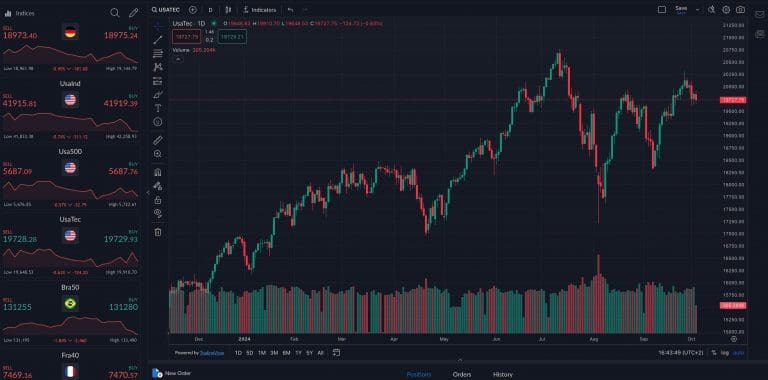Open the USATEC symbol search field
Viewport: 768px width, 380px height.
coord(166,10)
